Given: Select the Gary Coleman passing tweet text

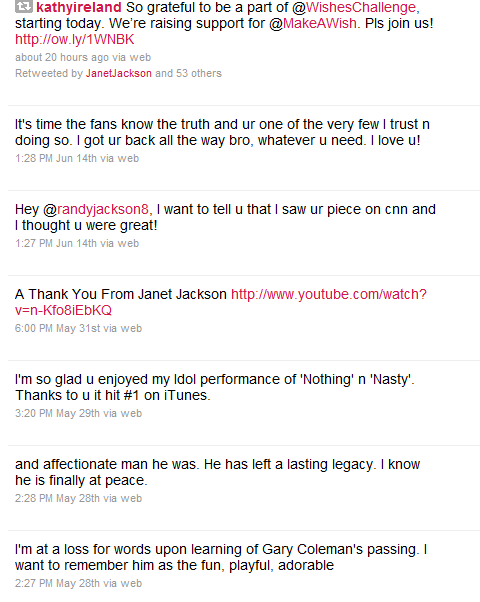Looking at the screenshot, I should [x=221, y=557].
